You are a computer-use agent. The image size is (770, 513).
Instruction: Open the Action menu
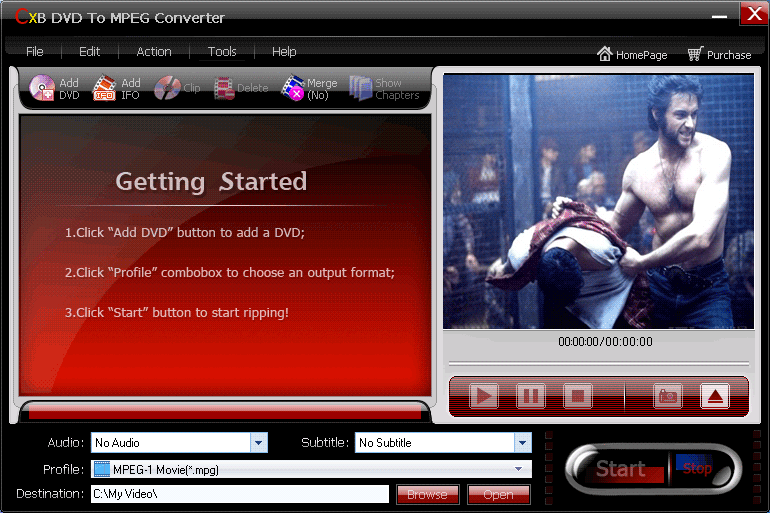point(154,52)
